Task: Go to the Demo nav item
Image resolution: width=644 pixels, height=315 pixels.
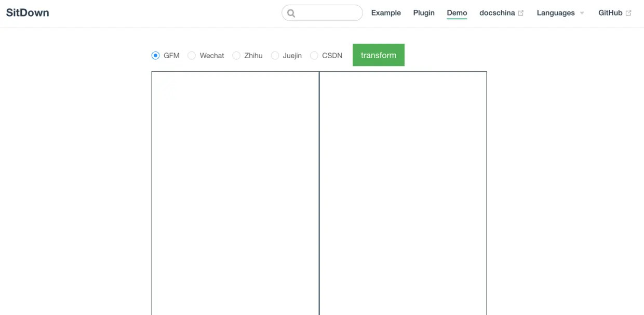Action: (457, 13)
